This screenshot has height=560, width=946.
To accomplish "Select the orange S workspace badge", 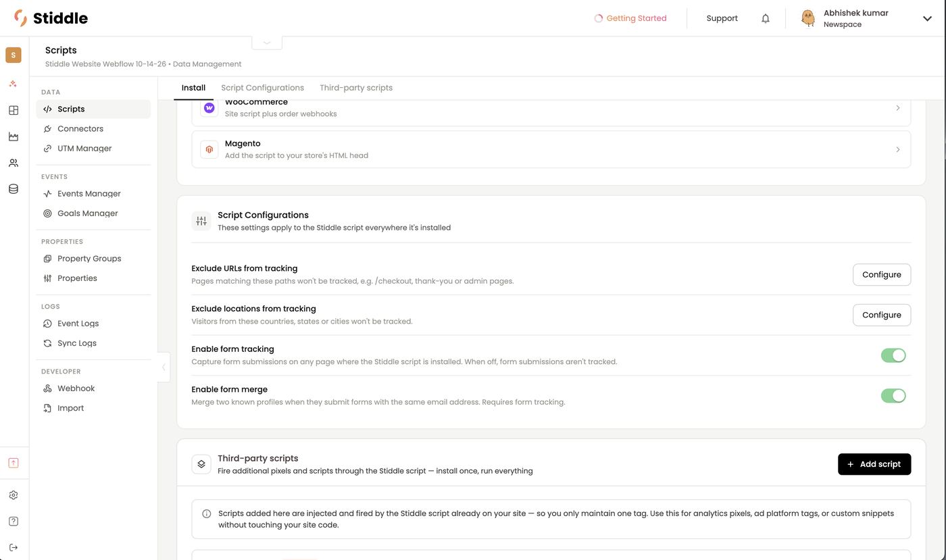I will tap(14, 55).
